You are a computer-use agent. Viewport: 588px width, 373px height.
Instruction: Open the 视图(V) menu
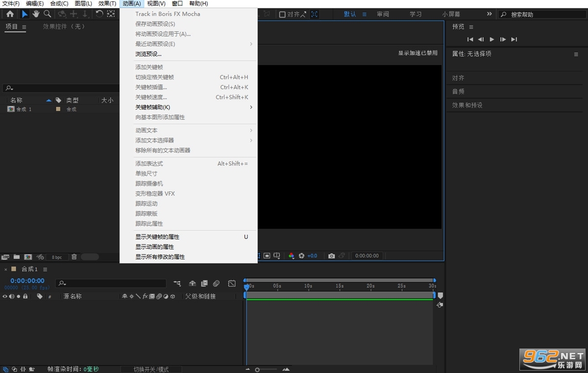(156, 3)
